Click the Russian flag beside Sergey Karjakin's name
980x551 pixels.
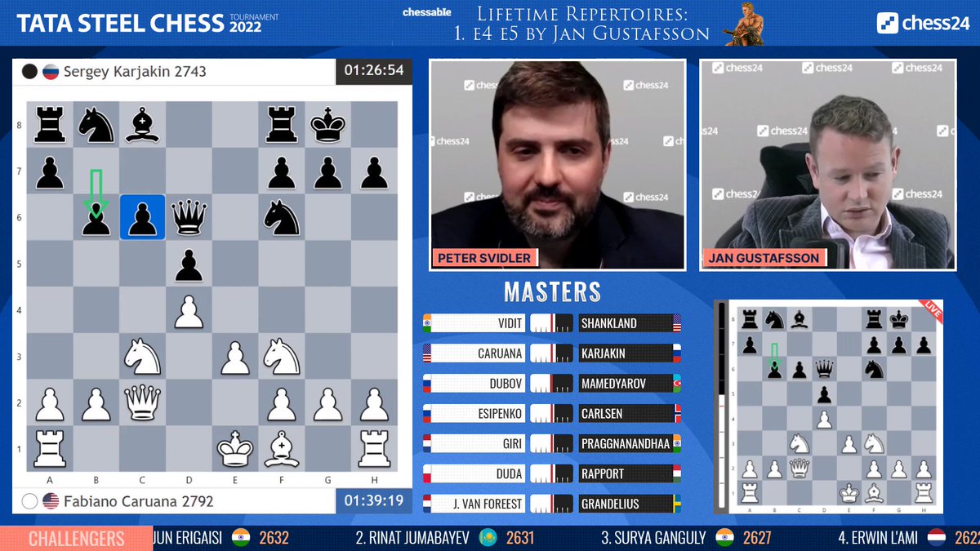[51, 71]
